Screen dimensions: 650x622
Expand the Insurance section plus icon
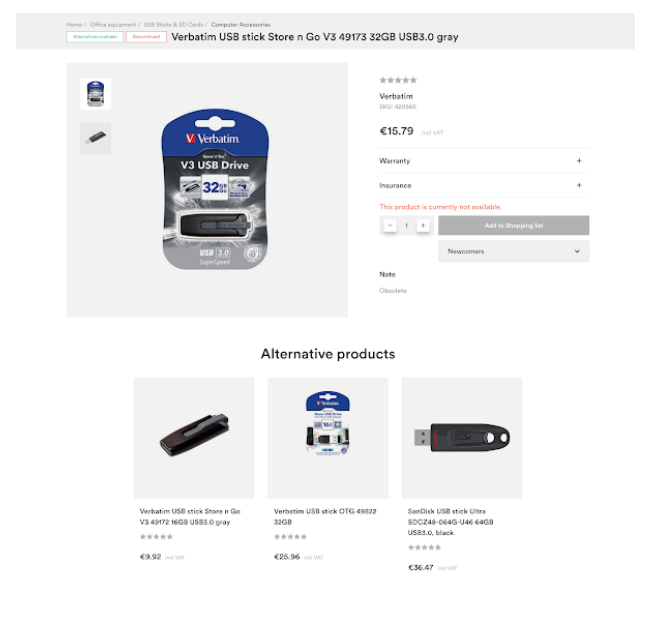click(579, 185)
